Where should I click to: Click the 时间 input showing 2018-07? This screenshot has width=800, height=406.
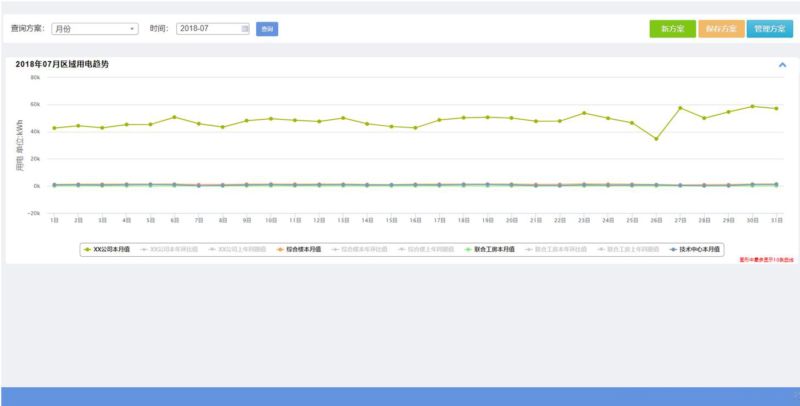[x=208, y=29]
